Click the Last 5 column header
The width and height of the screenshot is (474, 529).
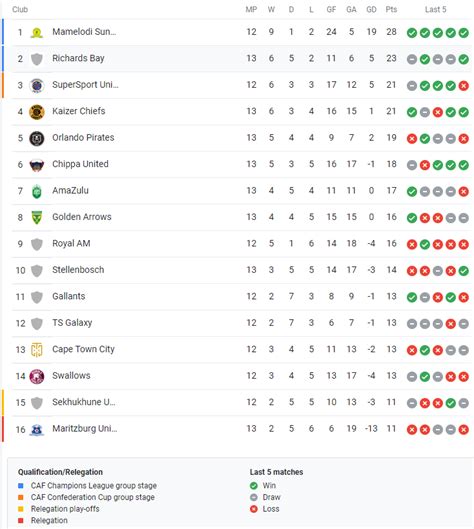point(436,9)
